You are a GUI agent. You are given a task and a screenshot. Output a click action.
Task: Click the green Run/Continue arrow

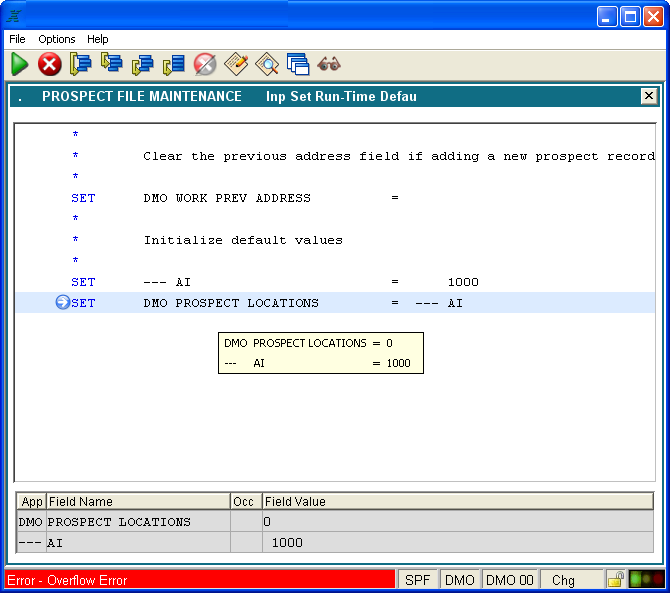[x=20, y=64]
